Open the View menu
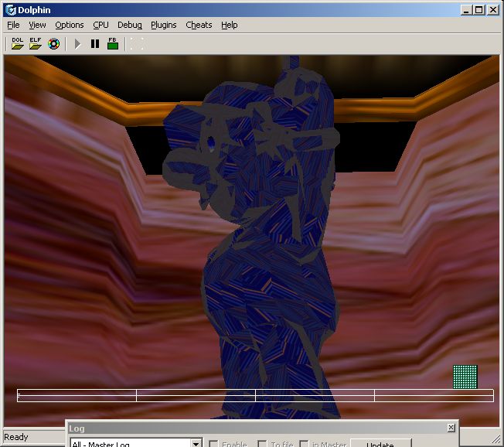Viewport: 504px width, 447px height. pyautogui.click(x=37, y=25)
